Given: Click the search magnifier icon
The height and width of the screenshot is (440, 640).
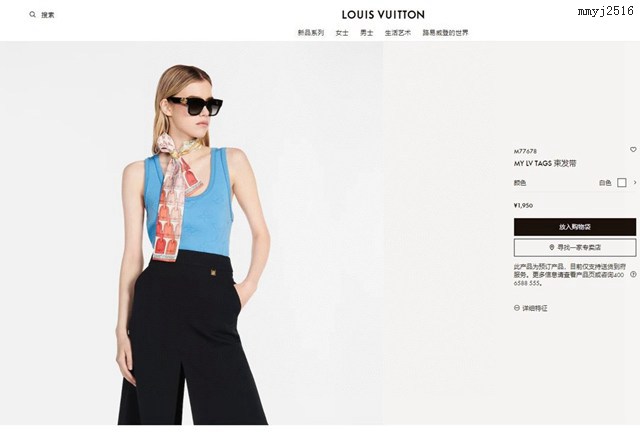Looking at the screenshot, I should tap(33, 15).
